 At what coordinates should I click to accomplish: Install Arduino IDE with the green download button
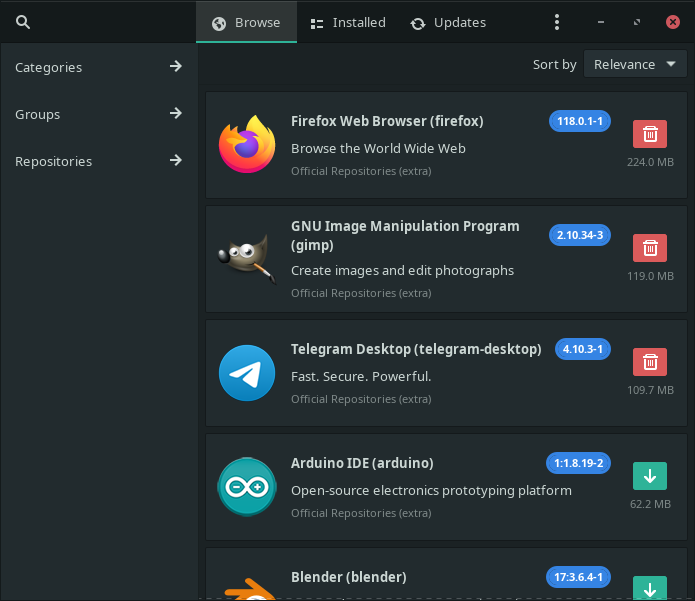[650, 476]
